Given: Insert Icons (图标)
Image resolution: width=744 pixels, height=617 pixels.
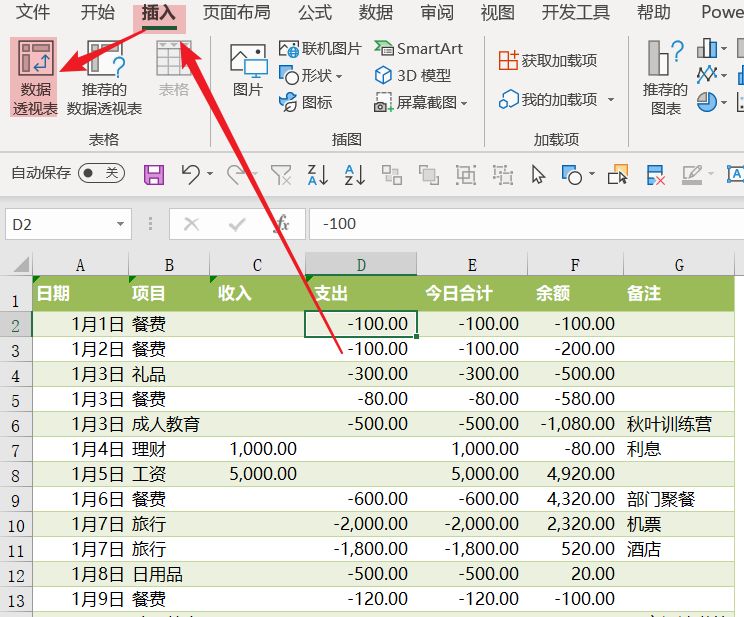Looking at the screenshot, I should click(306, 102).
